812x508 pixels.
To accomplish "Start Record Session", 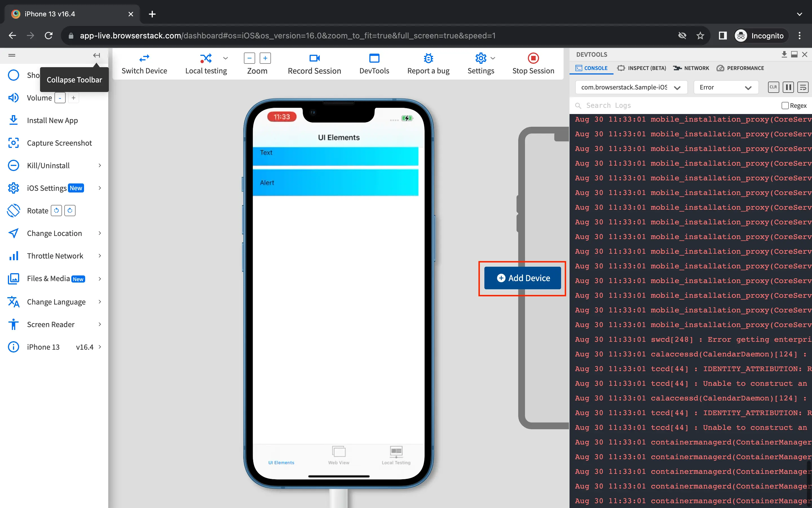I will pos(314,64).
